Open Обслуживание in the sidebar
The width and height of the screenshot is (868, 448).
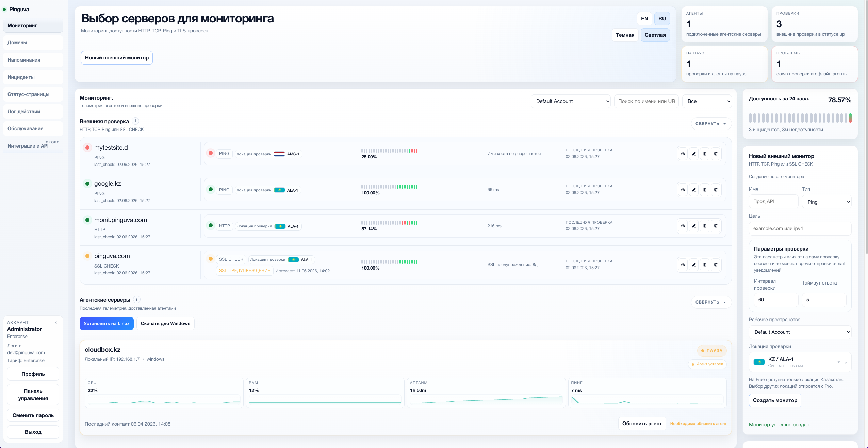coord(33,128)
